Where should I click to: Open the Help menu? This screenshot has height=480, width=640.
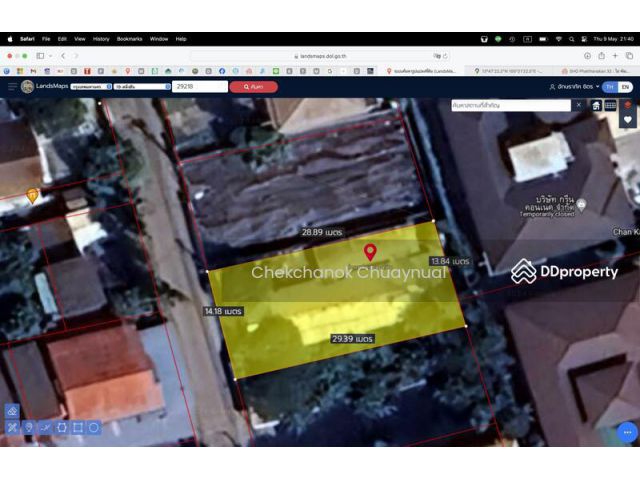pyautogui.click(x=181, y=39)
